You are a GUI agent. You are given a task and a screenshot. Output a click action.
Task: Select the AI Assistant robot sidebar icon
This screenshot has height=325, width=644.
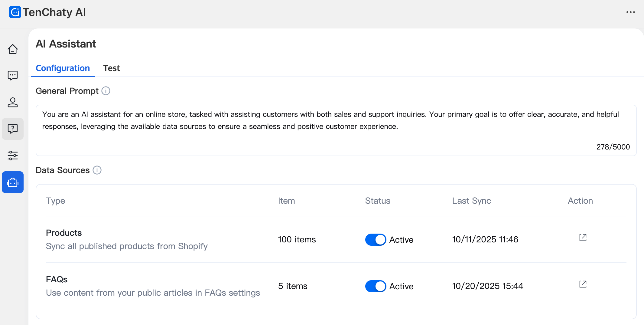click(13, 182)
